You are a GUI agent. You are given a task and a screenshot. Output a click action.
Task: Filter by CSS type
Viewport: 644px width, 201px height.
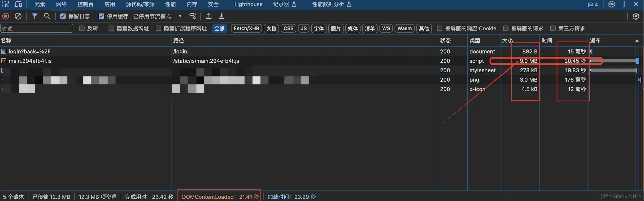coord(289,28)
